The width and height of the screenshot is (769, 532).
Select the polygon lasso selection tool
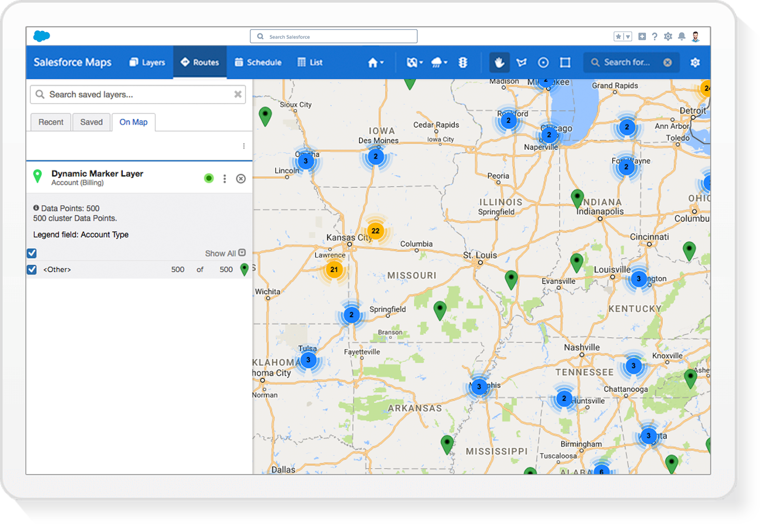coord(522,62)
